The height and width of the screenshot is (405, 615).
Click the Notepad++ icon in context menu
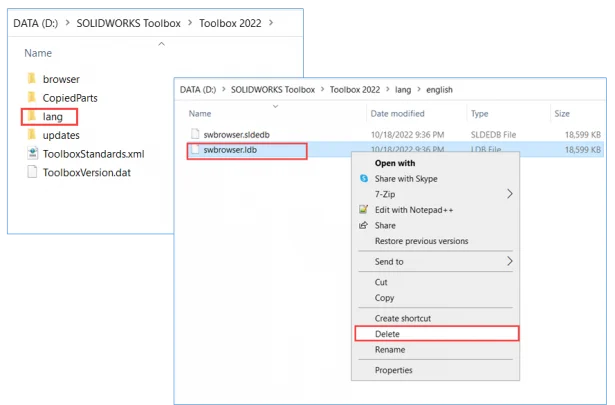click(364, 209)
